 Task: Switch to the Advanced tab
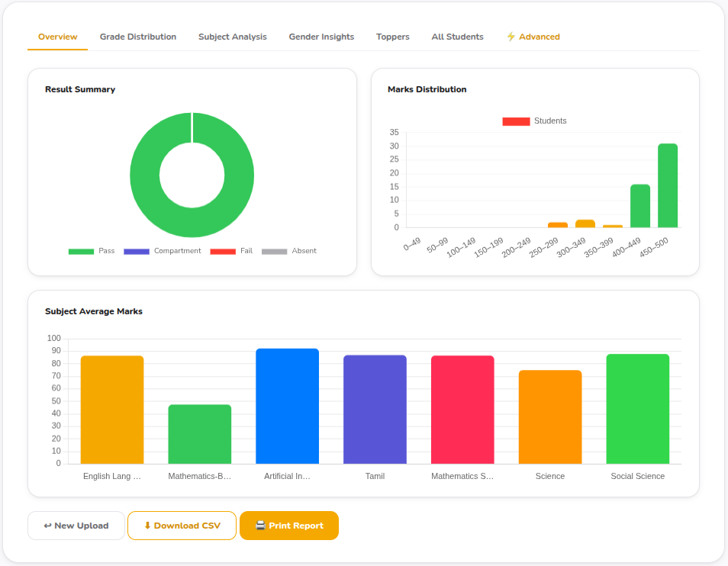tap(533, 37)
